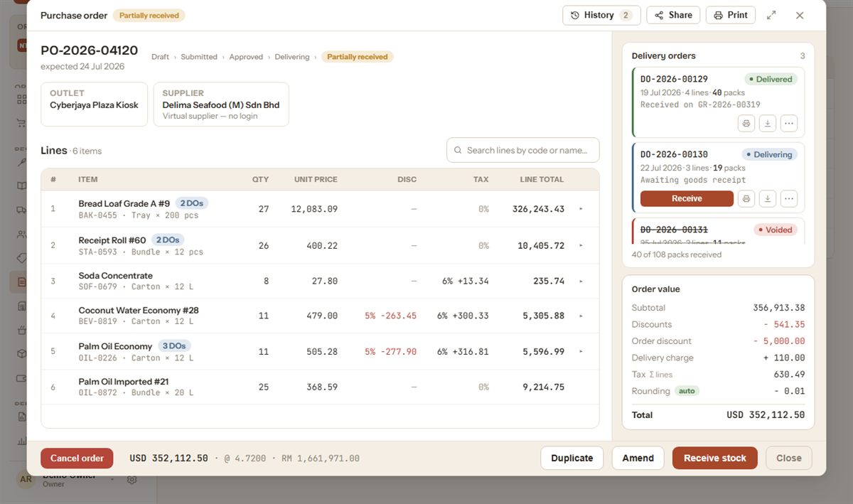Click the DISC column header
Screen dimensions: 853x504
[x=407, y=180]
